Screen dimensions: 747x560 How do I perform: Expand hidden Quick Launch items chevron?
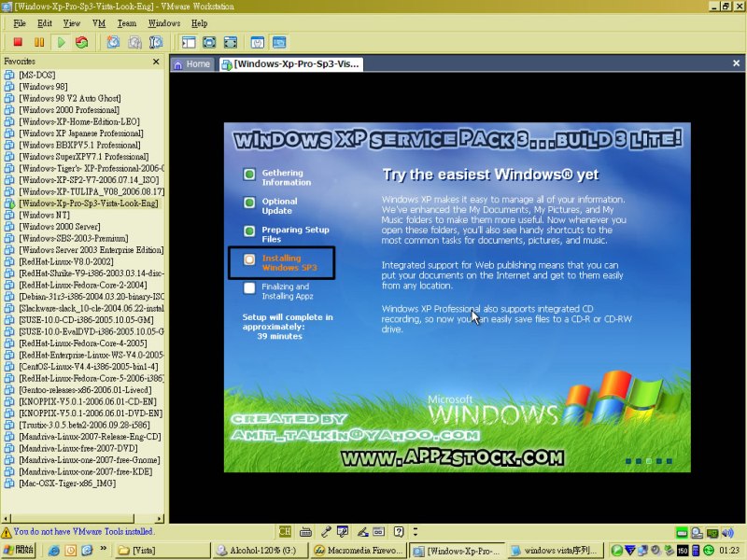pos(103,549)
